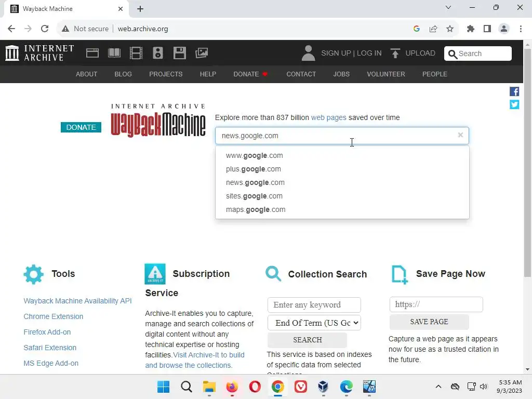Screen dimensions: 532x399
Task: Click the Internet Archive Search box
Action: coord(478,54)
